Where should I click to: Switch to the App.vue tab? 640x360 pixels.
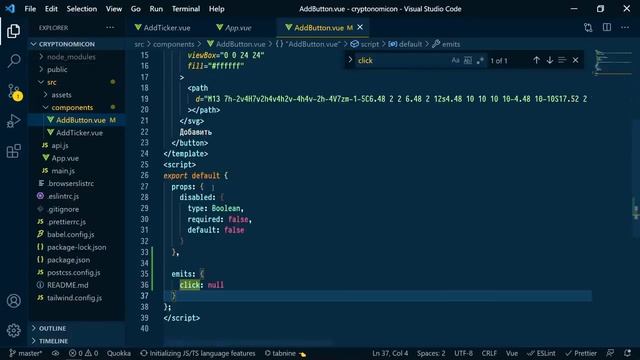[x=234, y=28]
